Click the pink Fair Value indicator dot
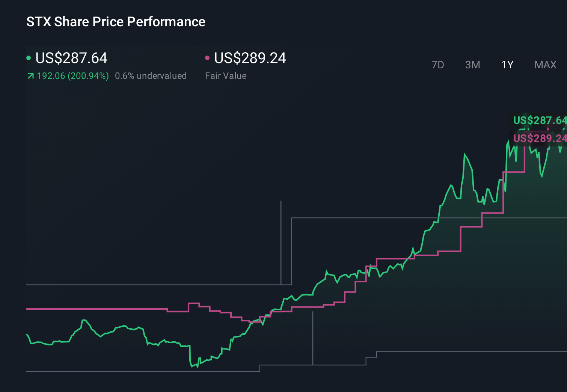567x392 pixels. click(207, 57)
